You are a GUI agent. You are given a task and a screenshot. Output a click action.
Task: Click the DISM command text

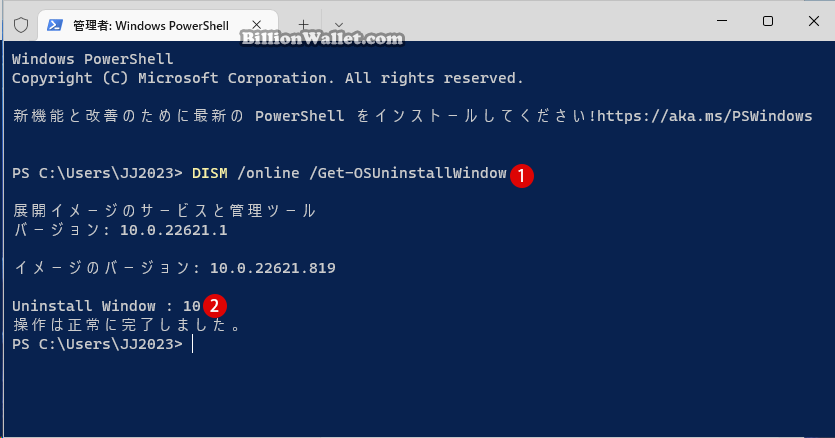pyautogui.click(x=210, y=173)
